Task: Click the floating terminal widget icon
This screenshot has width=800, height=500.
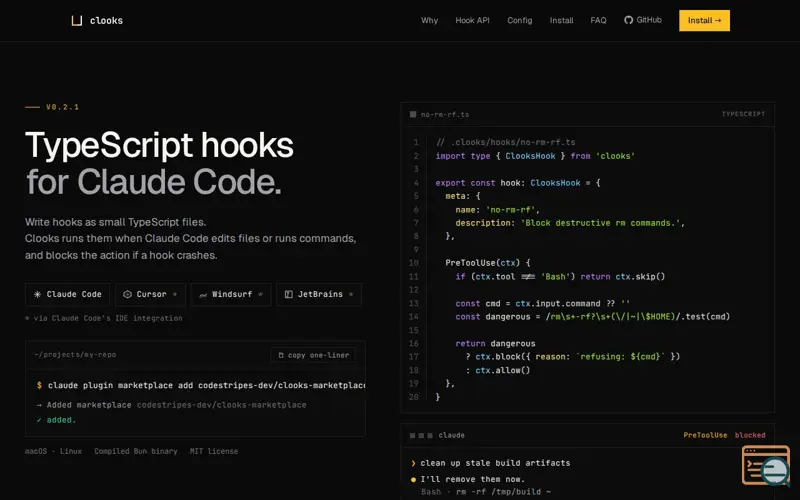Action: click(766, 465)
